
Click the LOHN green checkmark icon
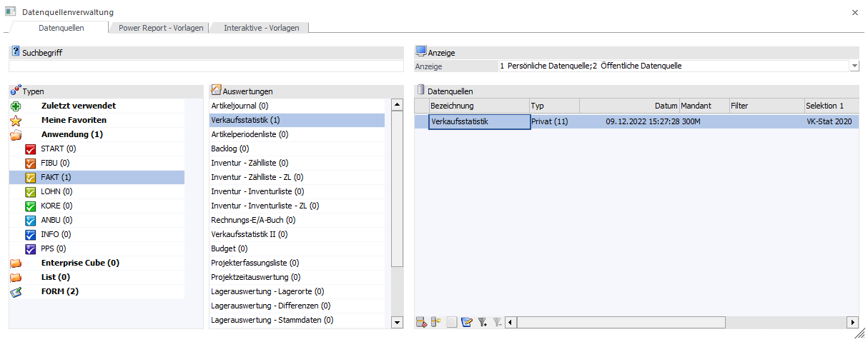[30, 191]
